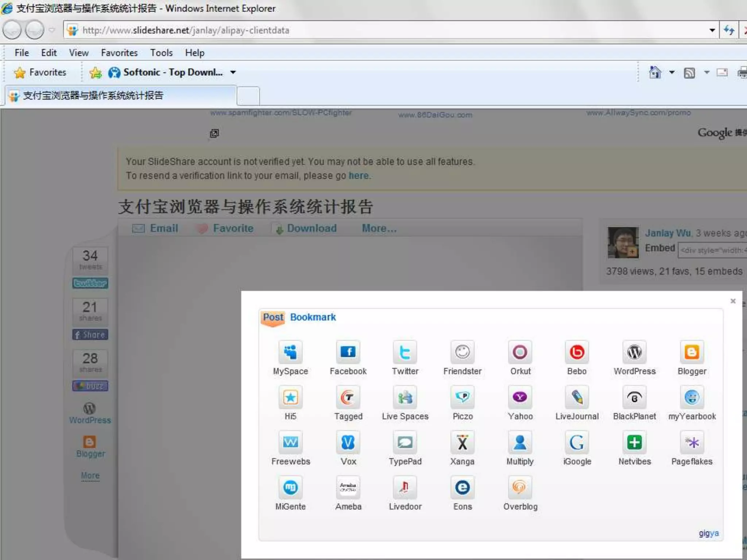Screen dimensions: 747x560
Task: Click the Download link
Action: click(311, 228)
